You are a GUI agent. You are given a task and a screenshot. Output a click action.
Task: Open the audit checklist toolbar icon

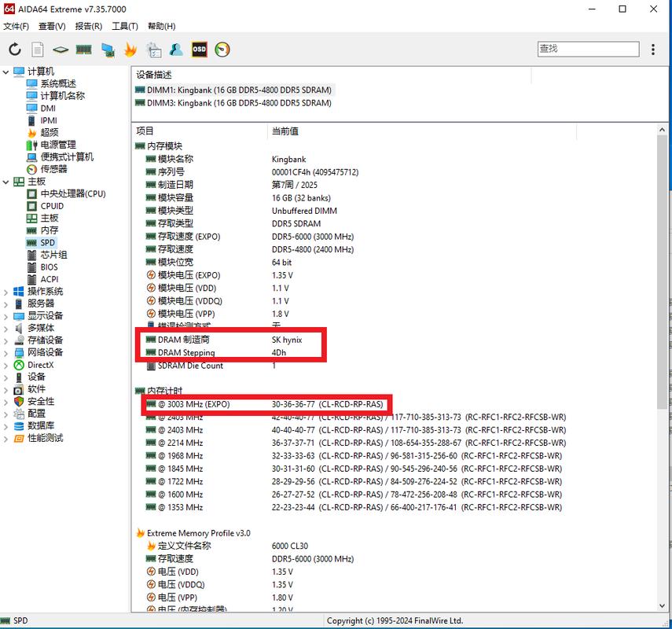click(x=154, y=50)
